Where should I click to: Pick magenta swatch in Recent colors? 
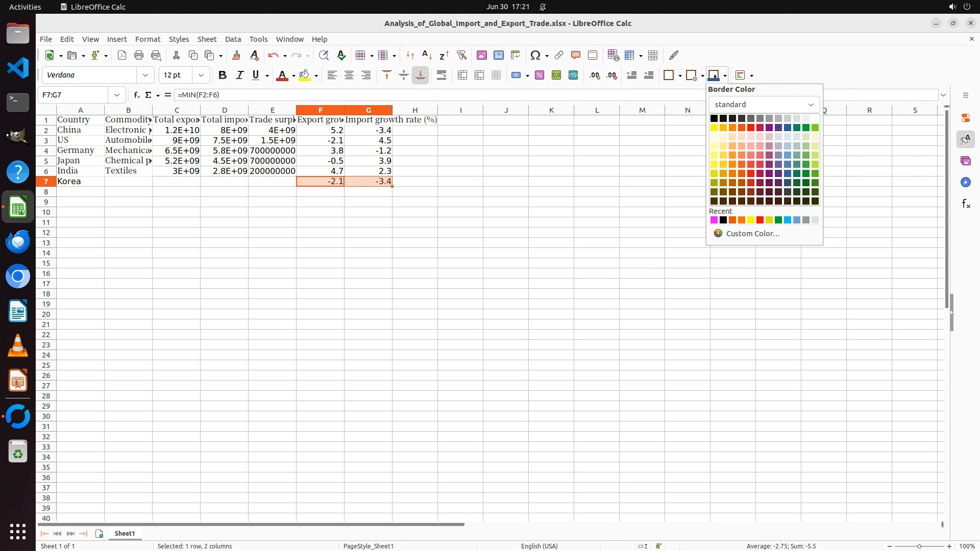click(x=714, y=220)
